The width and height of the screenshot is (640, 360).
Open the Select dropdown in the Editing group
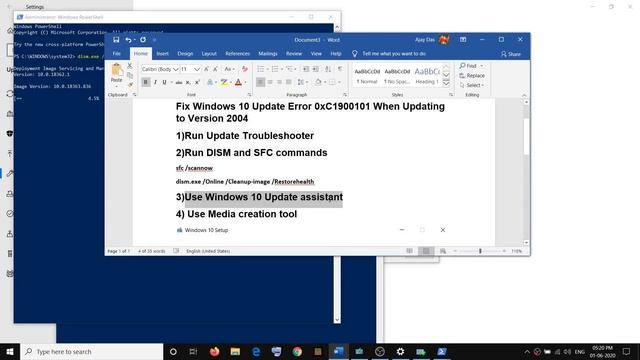[x=472, y=85]
